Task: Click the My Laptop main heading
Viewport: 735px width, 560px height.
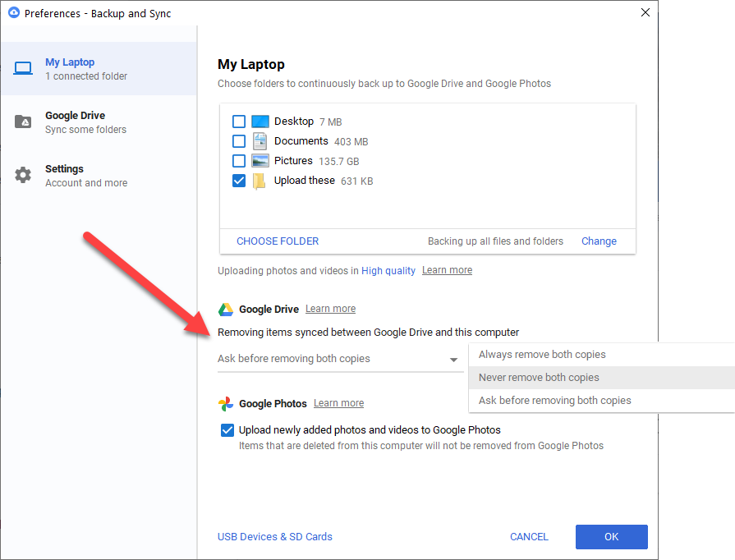Action: [251, 64]
